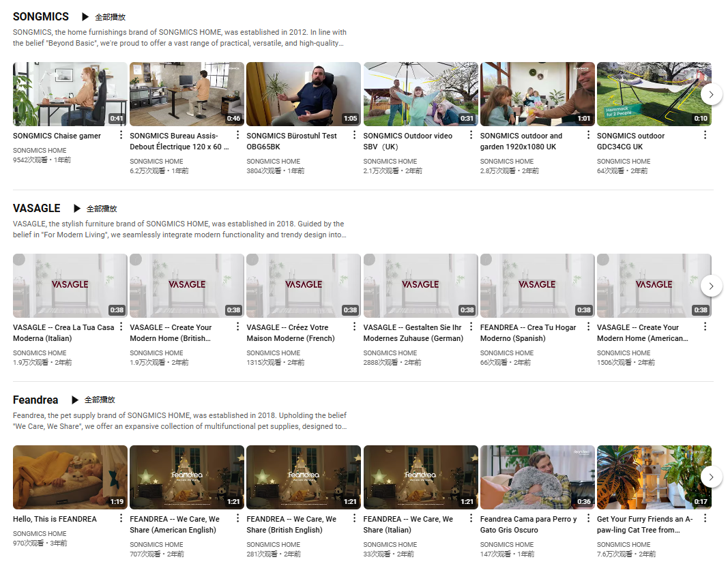
Task: Open options for VASAGLE Crea La Tua Casa video
Action: tap(121, 327)
